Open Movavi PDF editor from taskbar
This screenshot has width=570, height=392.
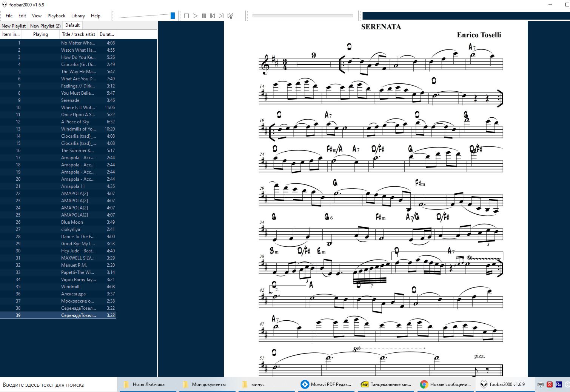[327, 384]
